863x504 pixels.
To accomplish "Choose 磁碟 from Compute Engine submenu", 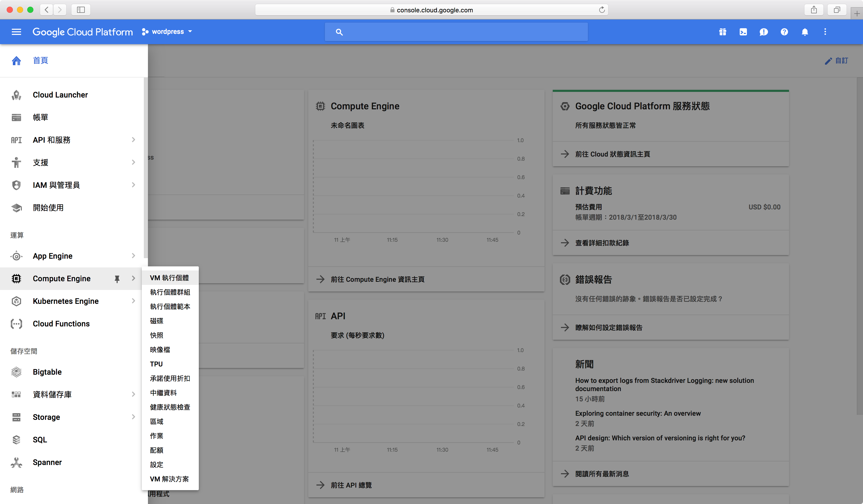I will (x=156, y=321).
